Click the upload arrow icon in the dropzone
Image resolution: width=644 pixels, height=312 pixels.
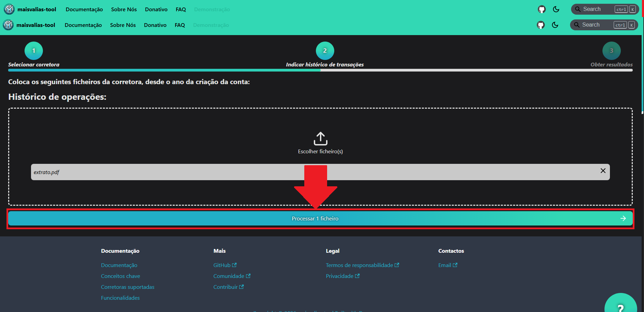pos(320,139)
